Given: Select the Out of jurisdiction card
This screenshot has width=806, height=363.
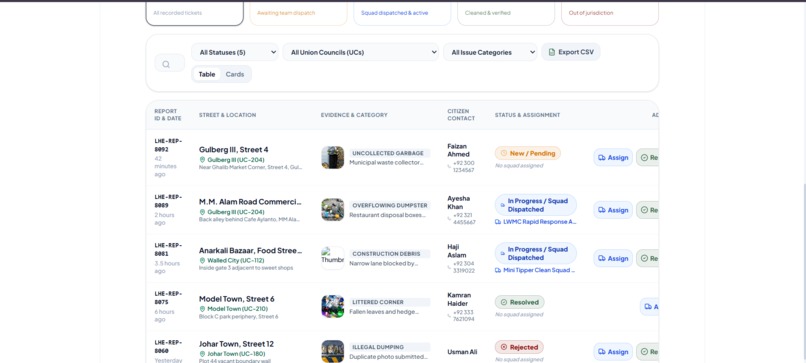Looking at the screenshot, I should [x=610, y=13].
